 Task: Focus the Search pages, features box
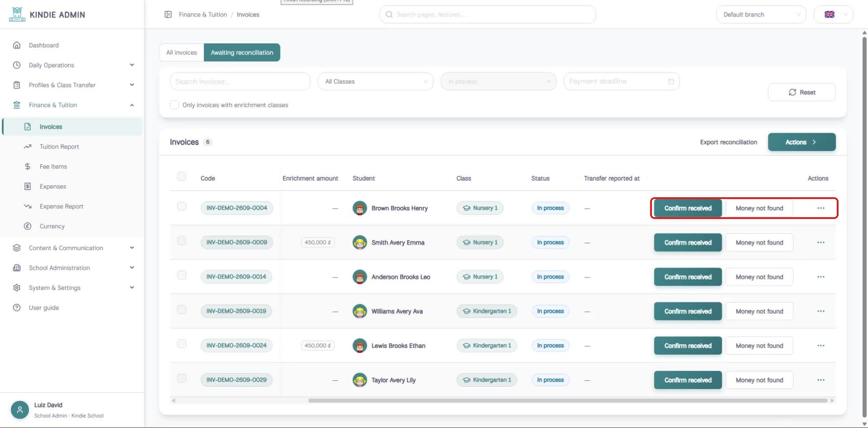tap(487, 15)
